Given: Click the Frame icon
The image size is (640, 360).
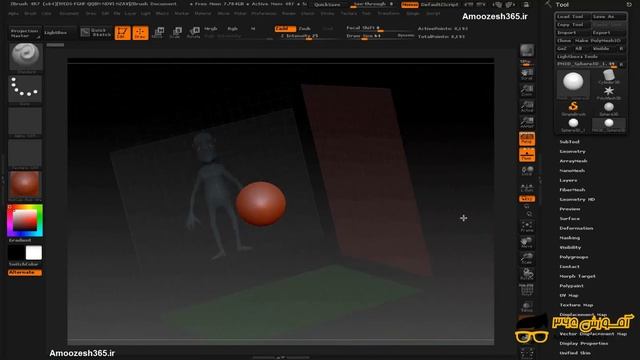Looking at the screenshot, I should tap(527, 227).
